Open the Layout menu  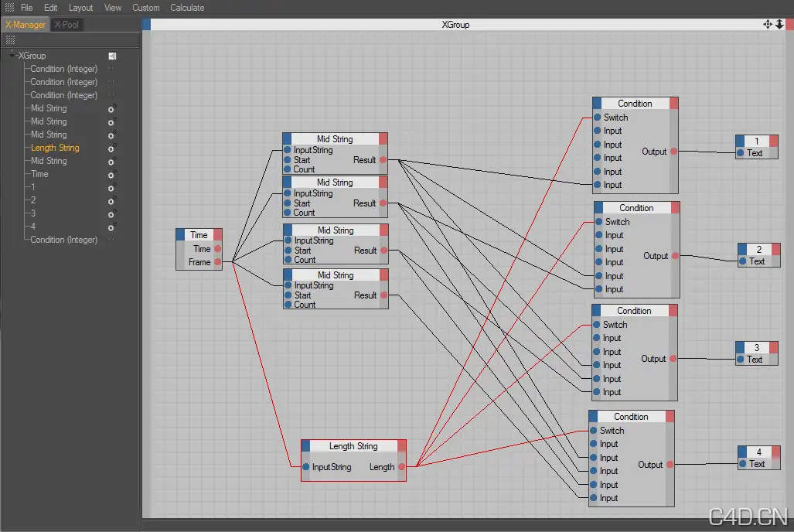80,8
